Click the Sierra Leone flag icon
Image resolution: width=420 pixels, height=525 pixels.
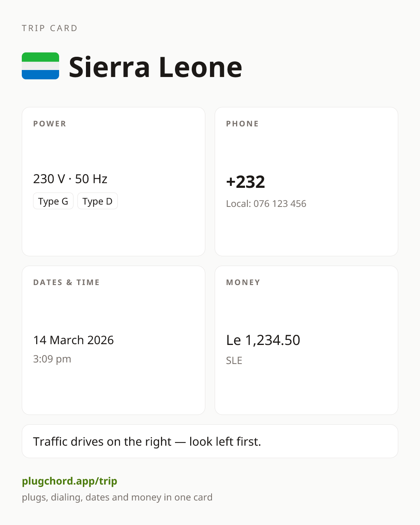pyautogui.click(x=40, y=66)
